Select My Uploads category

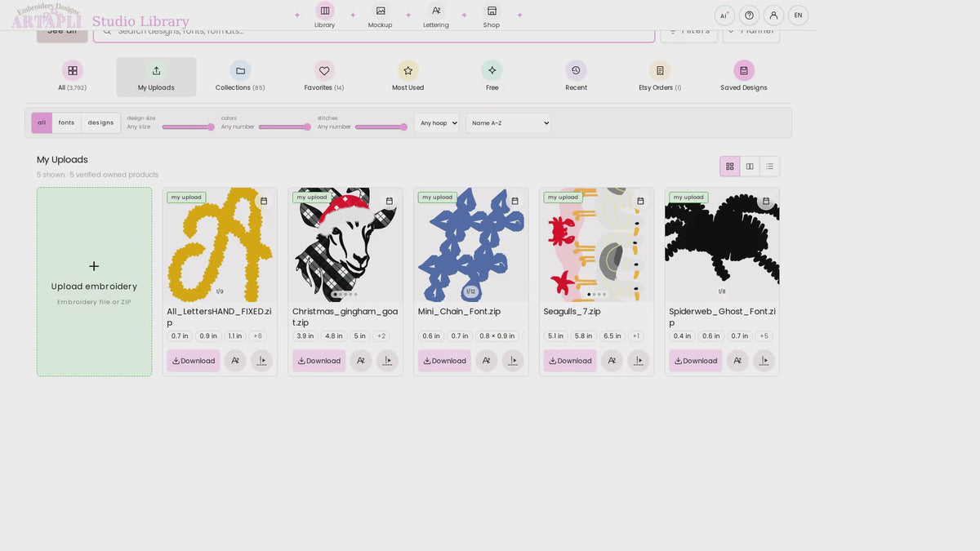click(x=156, y=77)
